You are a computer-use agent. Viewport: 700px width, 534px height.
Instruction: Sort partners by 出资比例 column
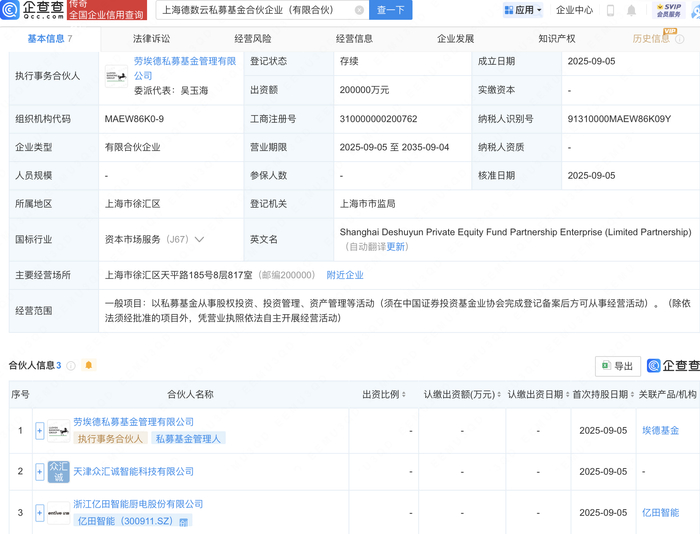click(380, 395)
